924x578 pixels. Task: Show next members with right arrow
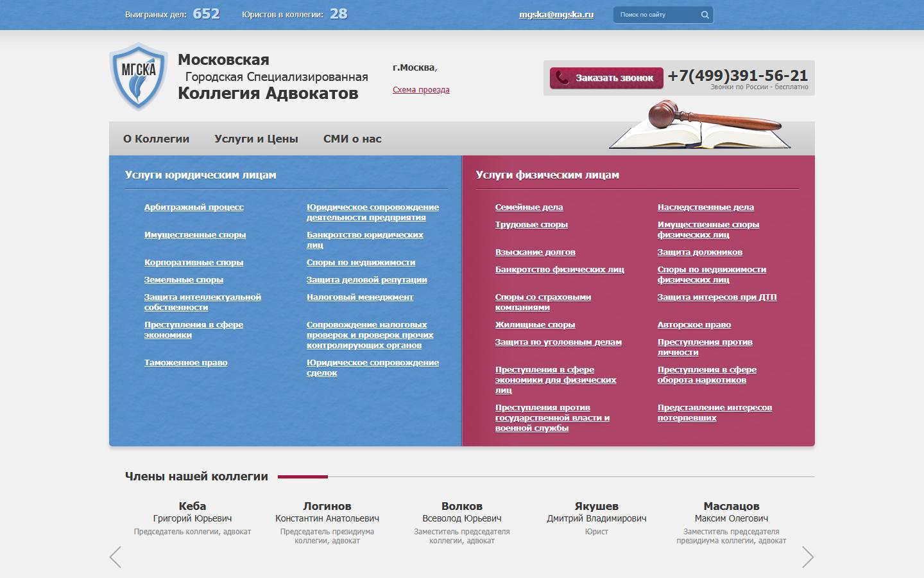coord(808,557)
